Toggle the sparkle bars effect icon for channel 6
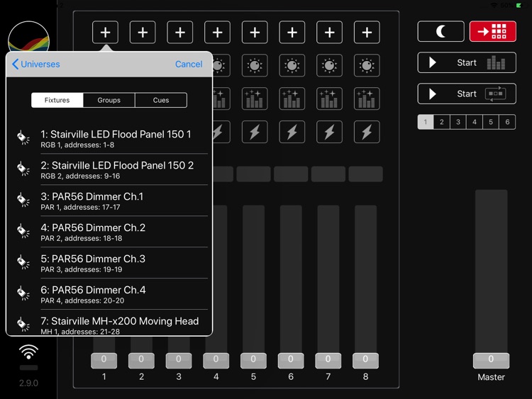Viewport: 532px width, 399px height. pos(292,99)
